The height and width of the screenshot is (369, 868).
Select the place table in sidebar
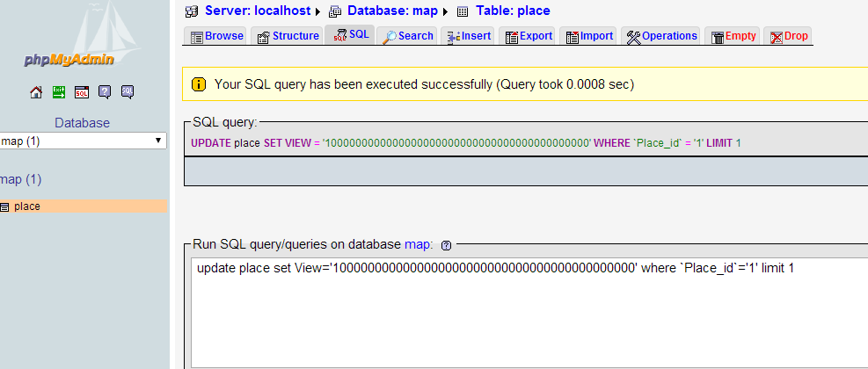(x=27, y=206)
